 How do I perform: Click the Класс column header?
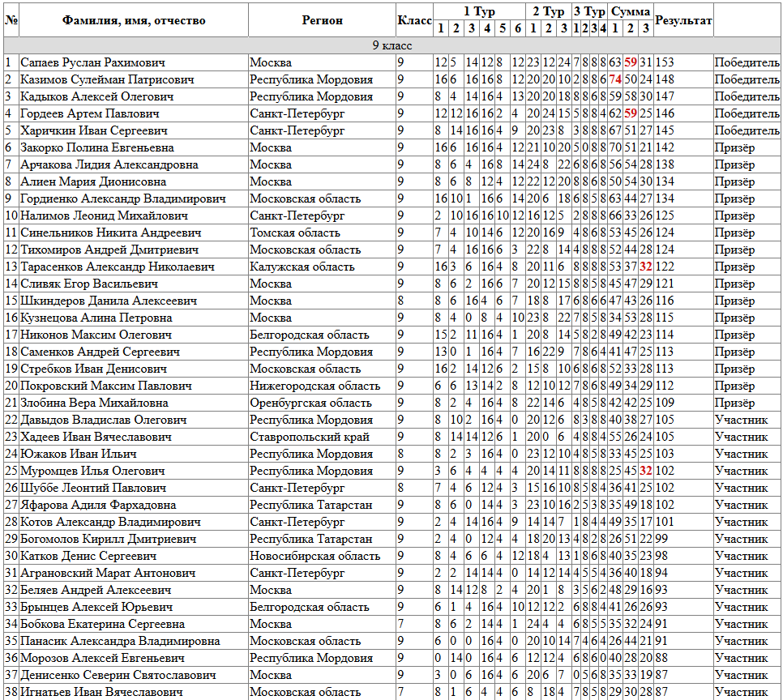[x=414, y=20]
